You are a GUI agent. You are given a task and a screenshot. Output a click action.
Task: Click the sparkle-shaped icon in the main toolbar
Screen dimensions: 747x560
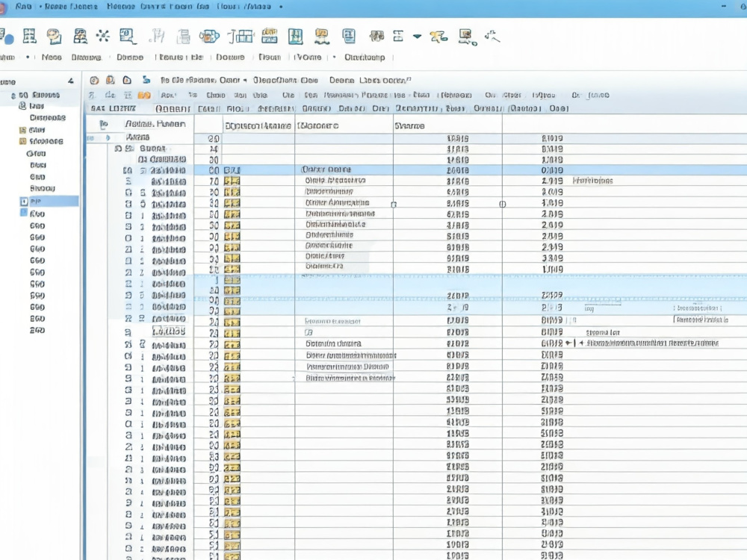(102, 36)
